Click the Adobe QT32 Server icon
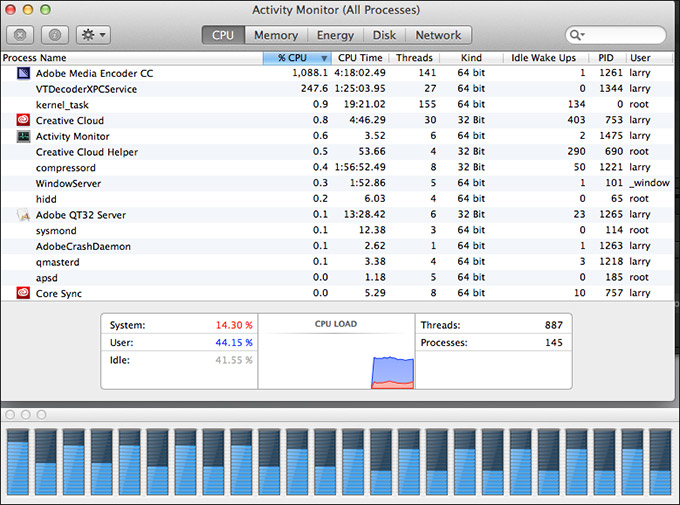 [x=23, y=215]
